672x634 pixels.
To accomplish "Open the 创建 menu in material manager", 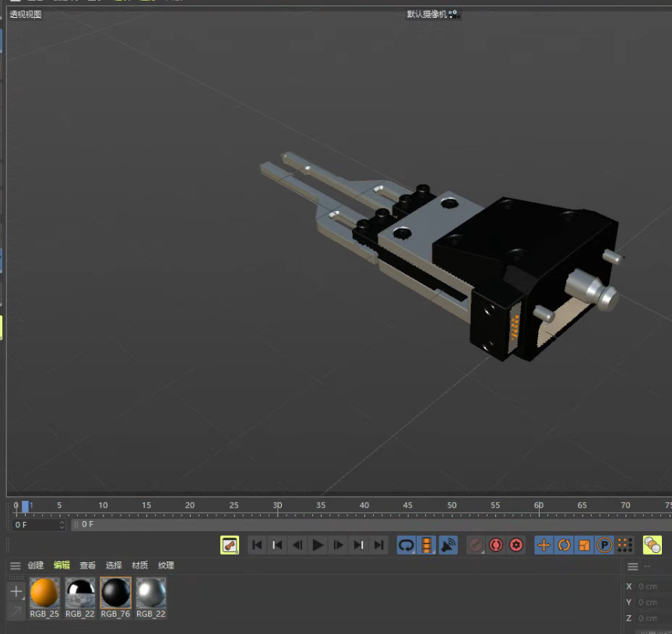I will click(x=36, y=565).
